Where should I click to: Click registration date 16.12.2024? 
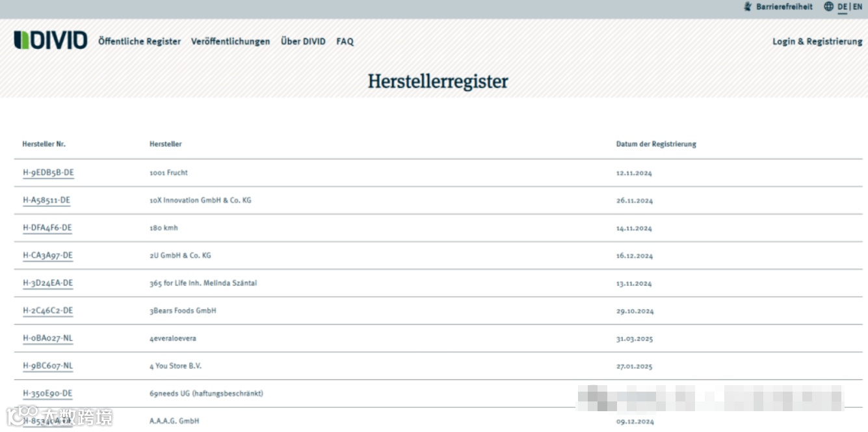(635, 256)
